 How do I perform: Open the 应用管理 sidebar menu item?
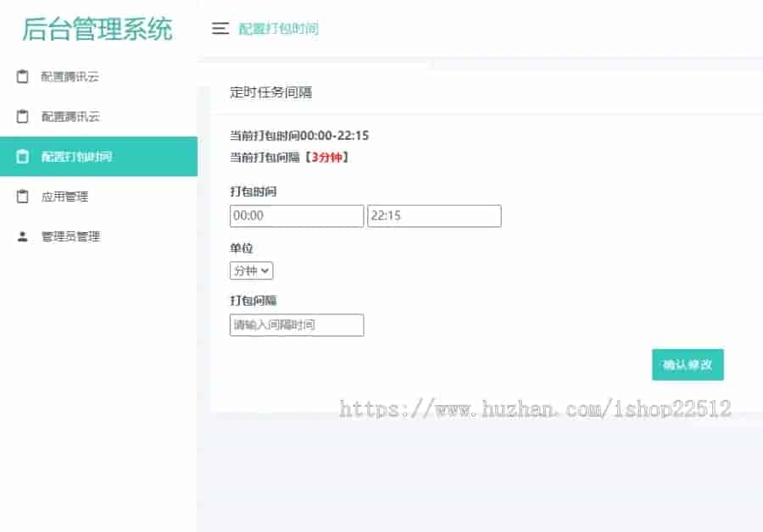click(x=99, y=197)
